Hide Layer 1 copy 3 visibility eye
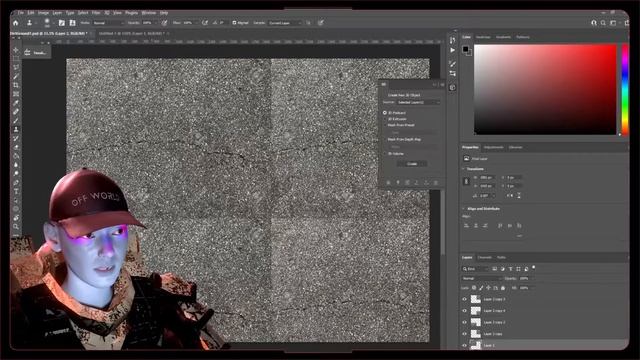 [464, 299]
